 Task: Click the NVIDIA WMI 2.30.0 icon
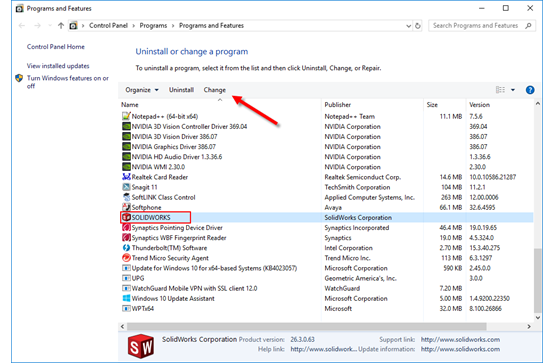click(x=126, y=167)
